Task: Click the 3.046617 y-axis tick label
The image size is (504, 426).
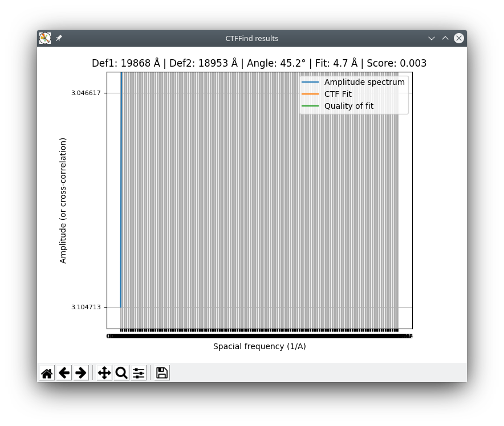Action: tap(86, 93)
